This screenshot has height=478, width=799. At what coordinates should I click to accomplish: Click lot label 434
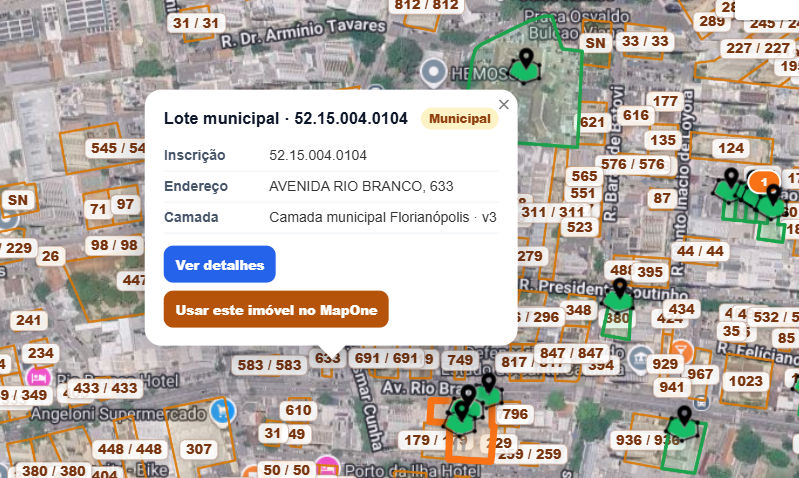click(x=682, y=309)
